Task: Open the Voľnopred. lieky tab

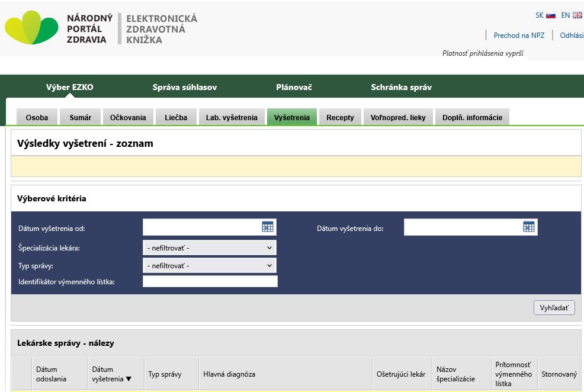Action: (x=398, y=117)
